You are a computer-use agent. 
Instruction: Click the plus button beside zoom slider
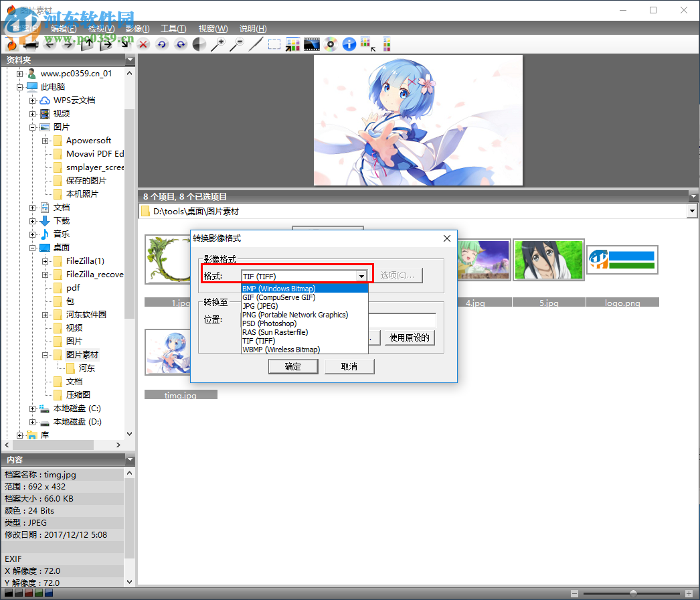689,593
